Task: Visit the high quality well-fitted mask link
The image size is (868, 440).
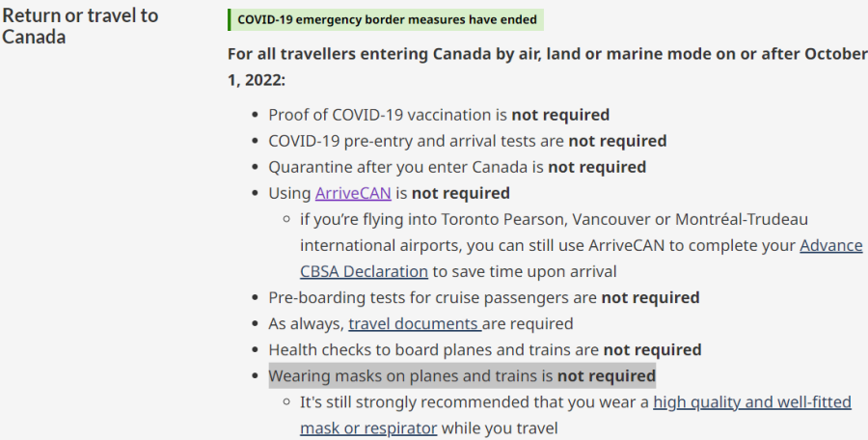Action: coord(752,401)
